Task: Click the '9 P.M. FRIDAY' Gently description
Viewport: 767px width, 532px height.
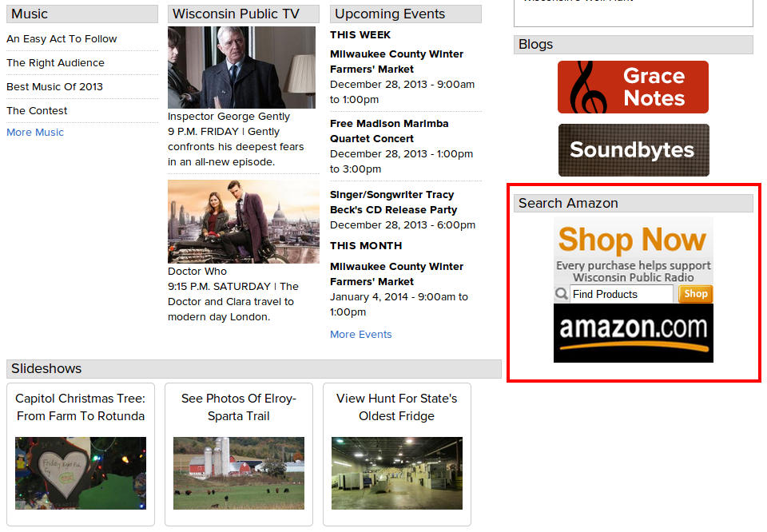Action: (x=236, y=147)
